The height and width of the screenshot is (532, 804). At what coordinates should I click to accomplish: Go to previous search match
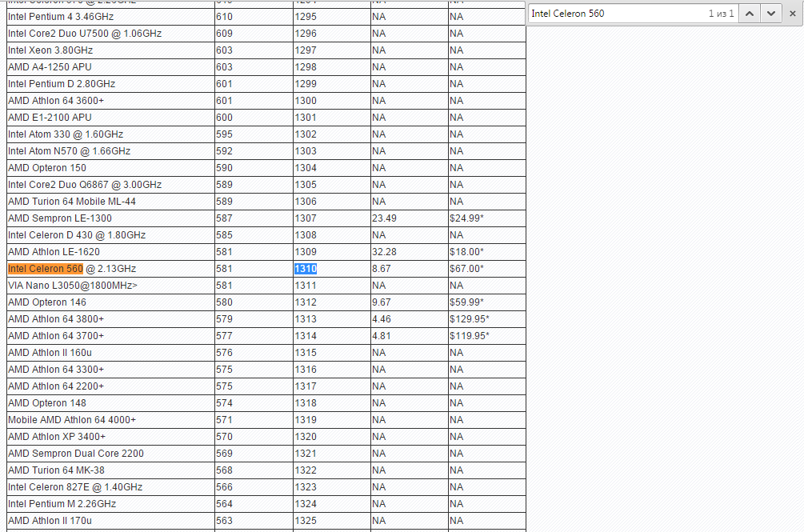tap(749, 14)
